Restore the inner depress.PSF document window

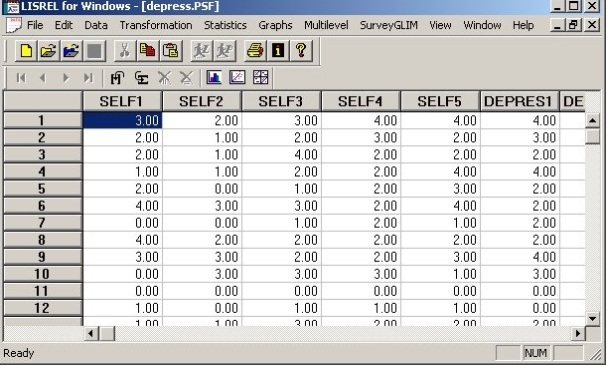tap(574, 25)
